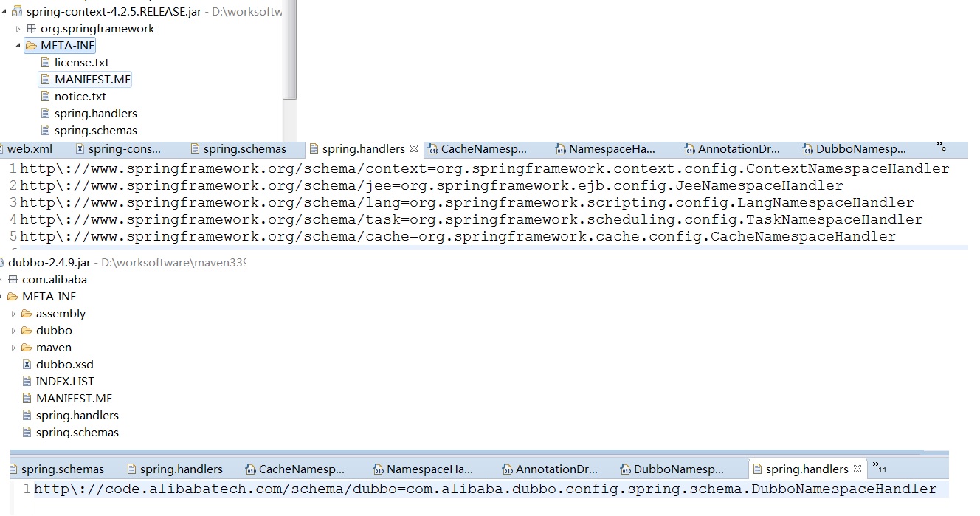
Task: Click the com.alibaba package icon
Action: [x=13, y=280]
